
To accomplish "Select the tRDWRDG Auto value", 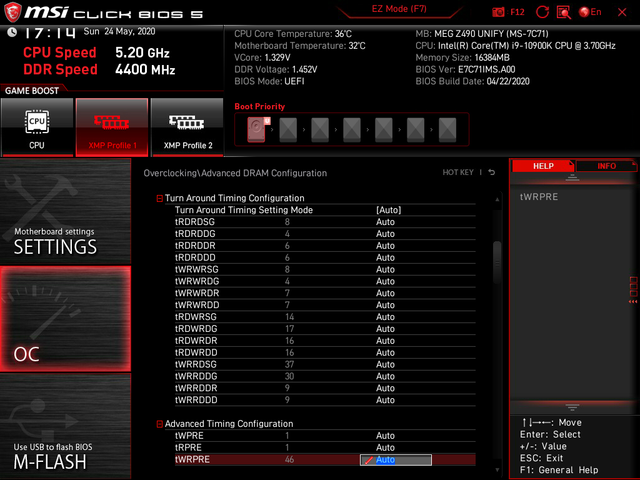I will [x=385, y=329].
